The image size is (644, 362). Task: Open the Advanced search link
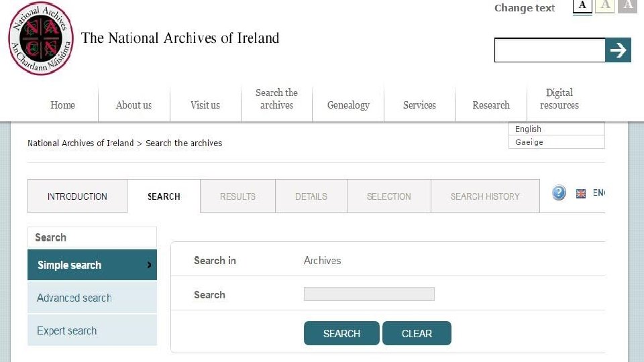(x=74, y=298)
